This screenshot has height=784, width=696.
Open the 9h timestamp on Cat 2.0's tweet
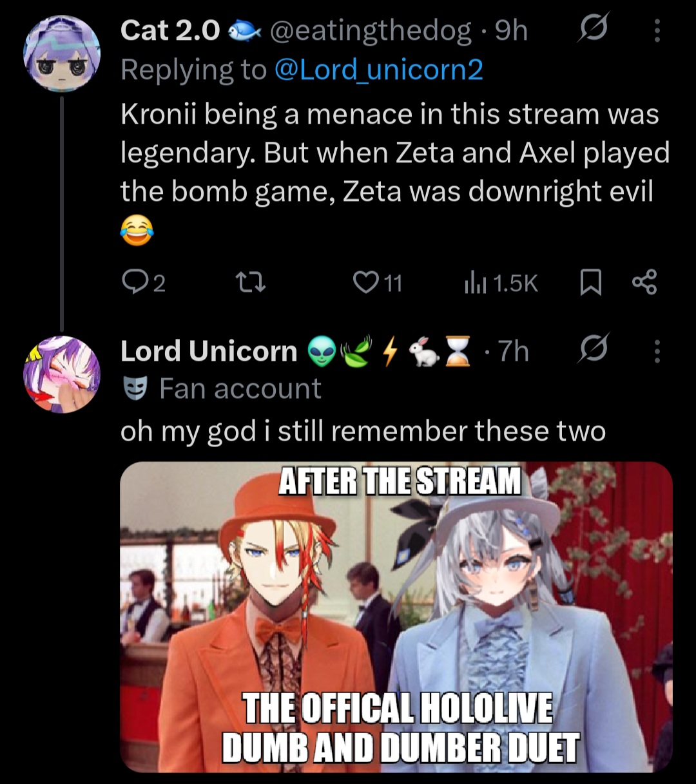[x=511, y=30]
